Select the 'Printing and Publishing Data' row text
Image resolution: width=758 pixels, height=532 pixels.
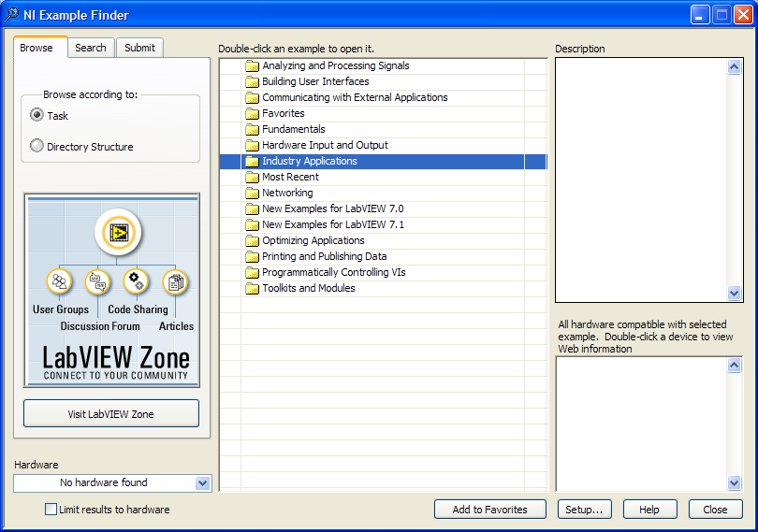coord(325,256)
